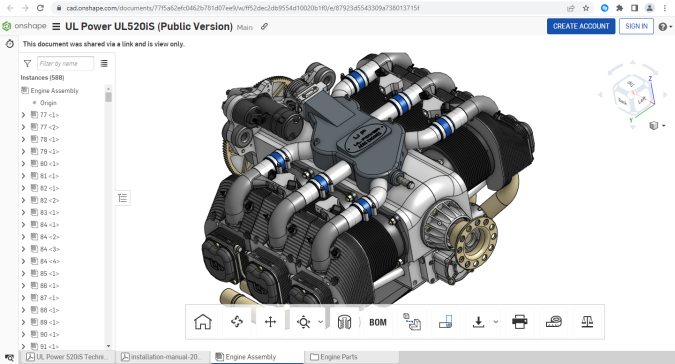Expand the 77 <1> instance
675x364 pixels.
[23, 115]
